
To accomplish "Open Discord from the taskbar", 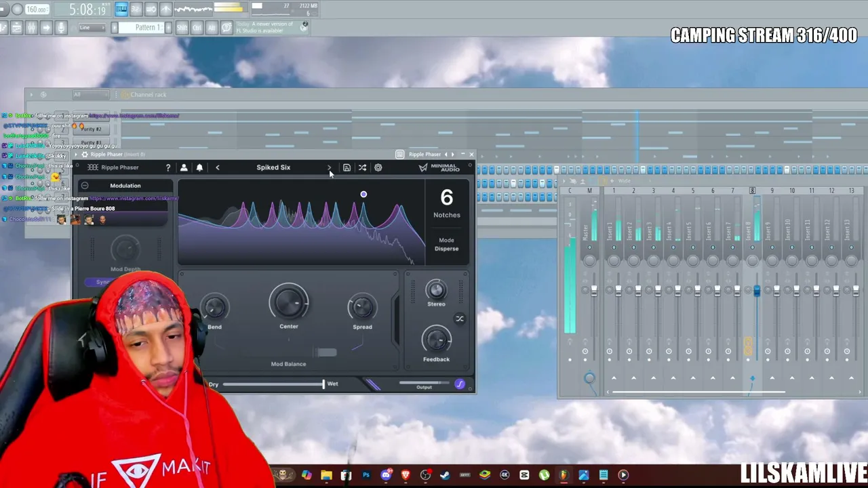I will pyautogui.click(x=386, y=475).
